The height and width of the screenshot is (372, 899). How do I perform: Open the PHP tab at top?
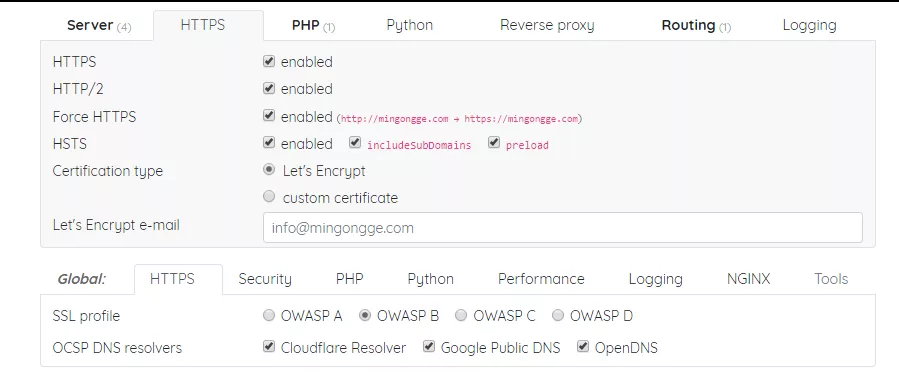point(313,26)
